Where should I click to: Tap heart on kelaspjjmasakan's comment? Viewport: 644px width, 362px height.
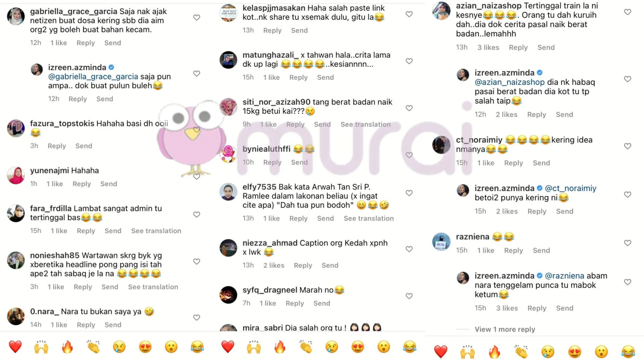(409, 14)
